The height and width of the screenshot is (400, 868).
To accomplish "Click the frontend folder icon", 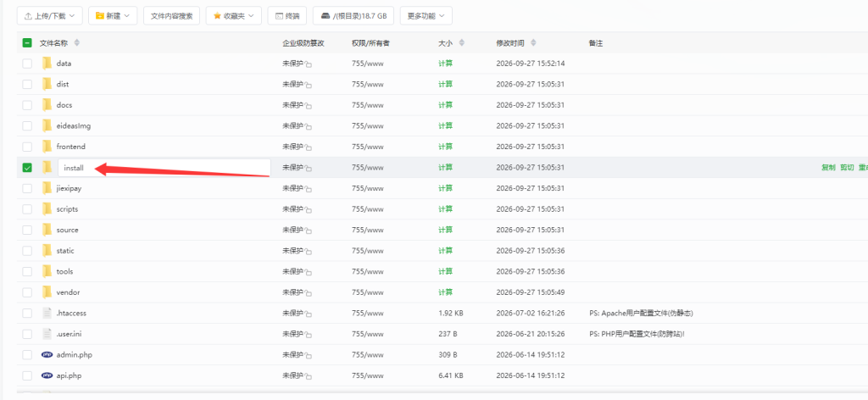I will (x=47, y=147).
